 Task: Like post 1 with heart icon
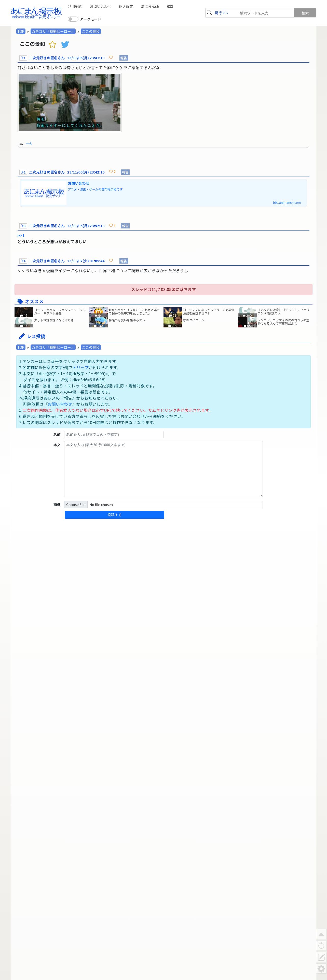tap(111, 57)
